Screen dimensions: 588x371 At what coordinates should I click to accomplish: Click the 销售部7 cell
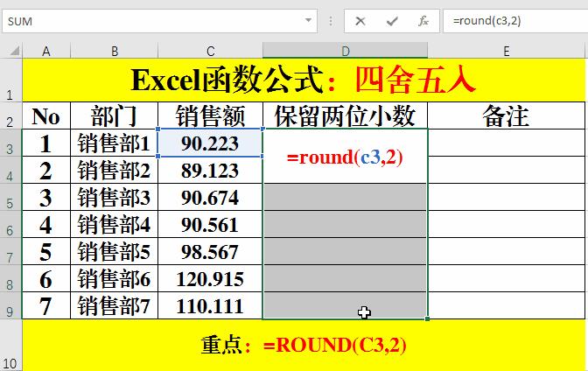pos(115,305)
